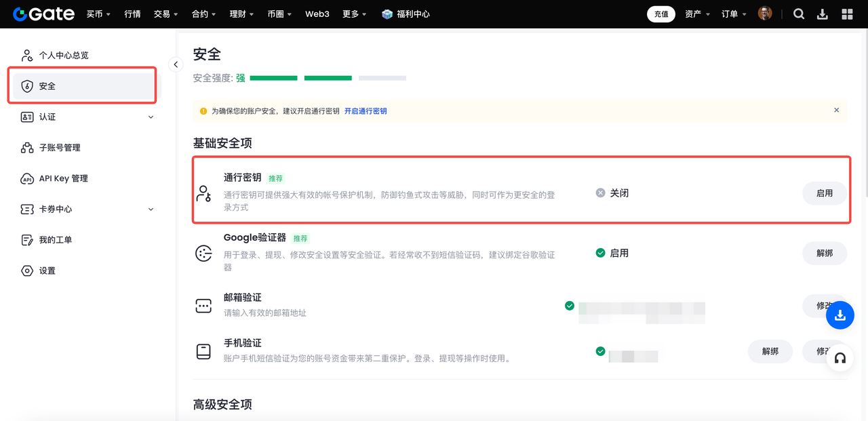Select the API Key 管理 sidebar icon

coord(27,178)
